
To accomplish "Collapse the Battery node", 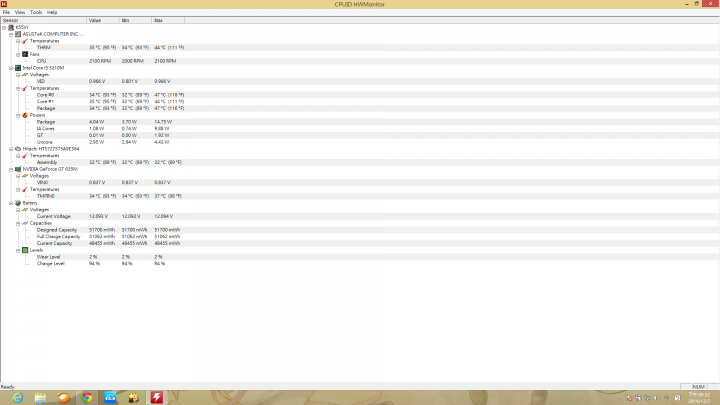I will click(11, 203).
